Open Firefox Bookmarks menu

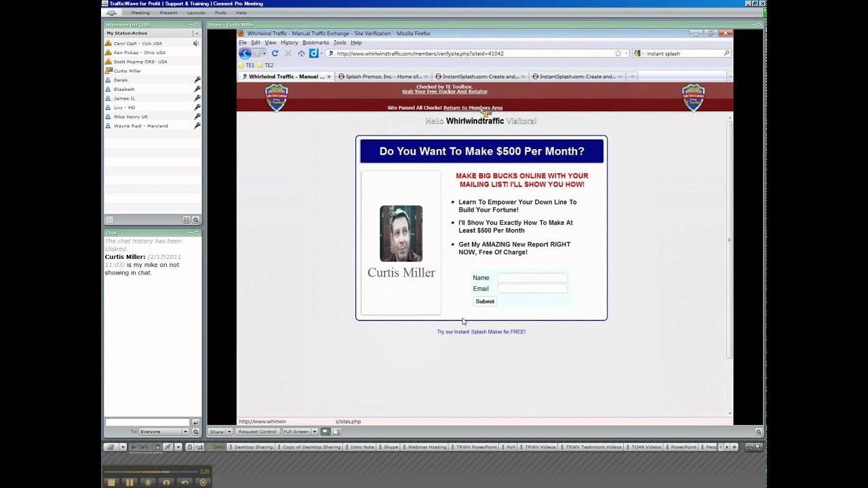[315, 43]
